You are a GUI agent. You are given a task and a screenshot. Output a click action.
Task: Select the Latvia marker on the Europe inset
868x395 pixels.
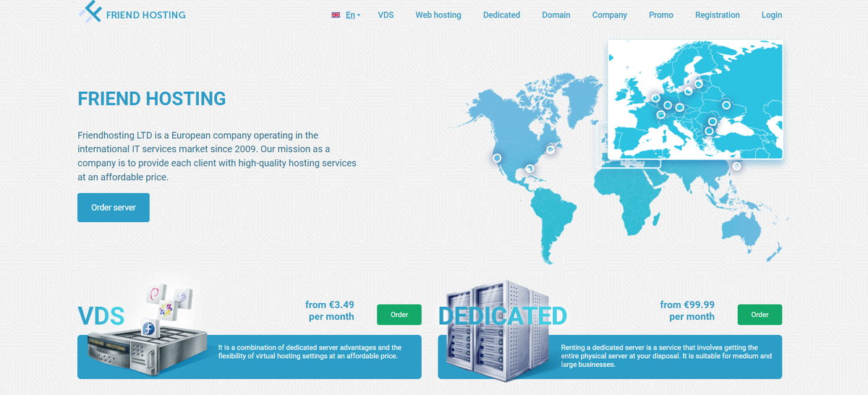[x=699, y=84]
